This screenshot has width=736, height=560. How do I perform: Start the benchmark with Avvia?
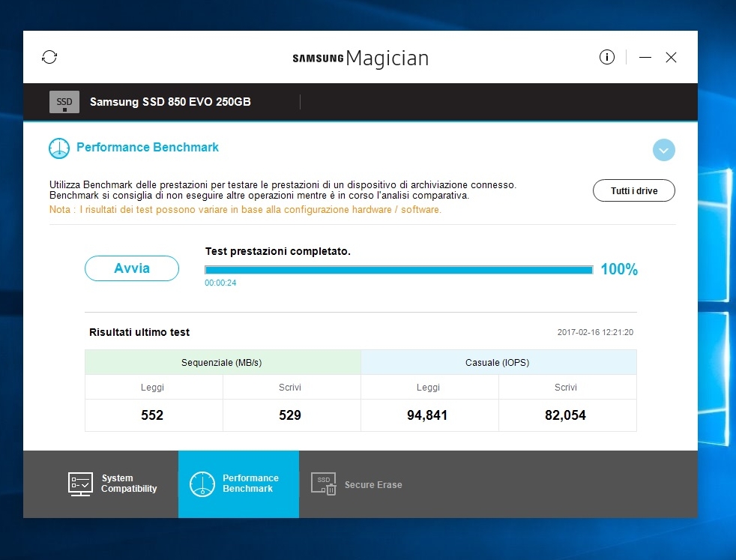tap(132, 268)
